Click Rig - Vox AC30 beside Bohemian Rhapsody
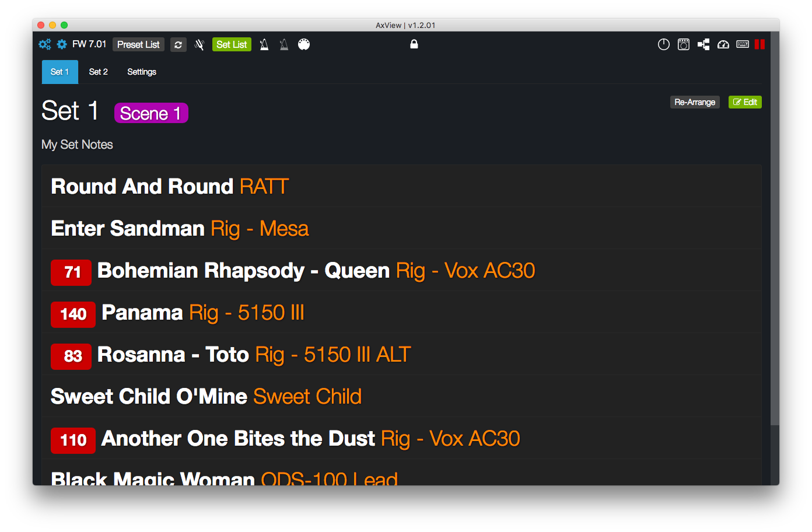This screenshot has height=532, width=812. click(466, 271)
